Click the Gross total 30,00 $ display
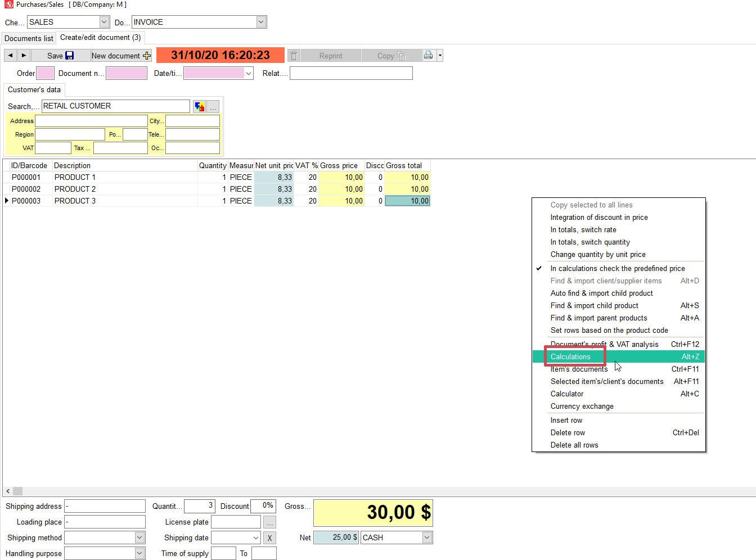The image size is (756, 560). (x=373, y=513)
